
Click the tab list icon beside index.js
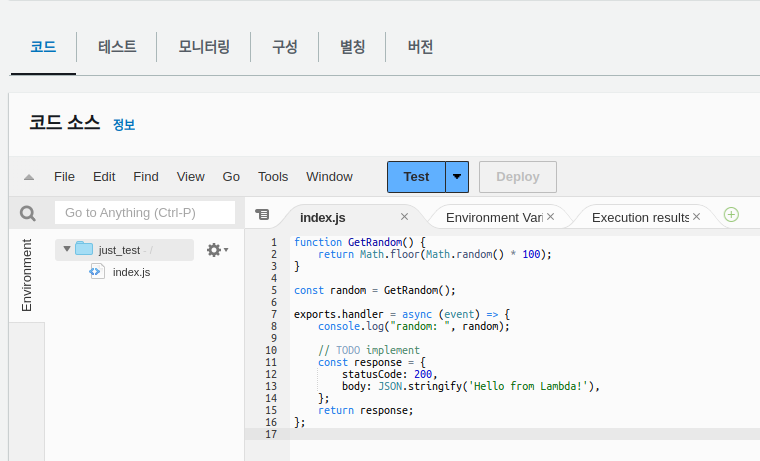[262, 214]
